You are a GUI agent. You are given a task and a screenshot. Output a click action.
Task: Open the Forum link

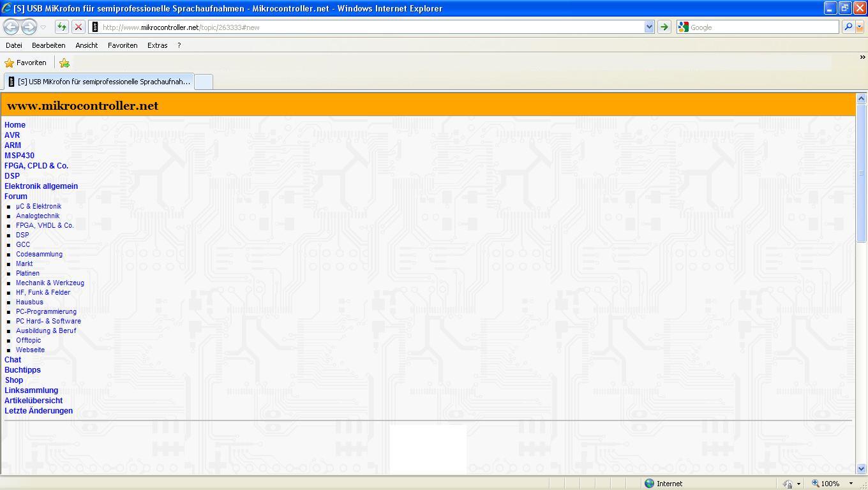pos(16,197)
